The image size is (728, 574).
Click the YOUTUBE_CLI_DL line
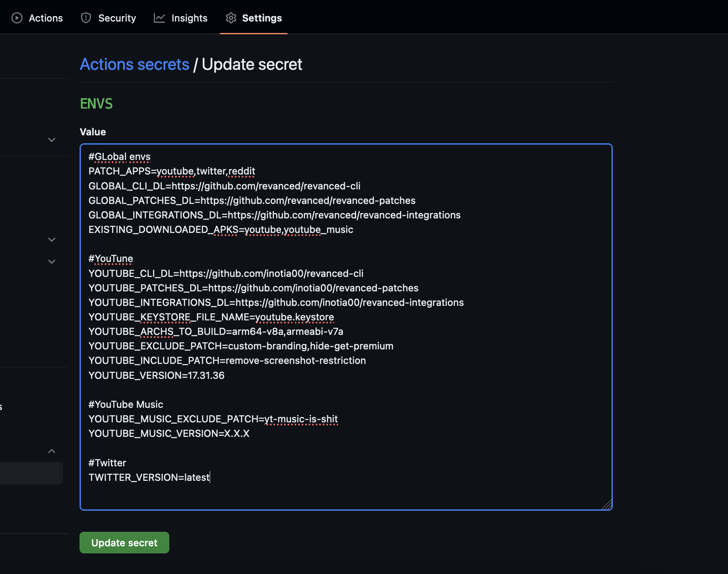(226, 273)
